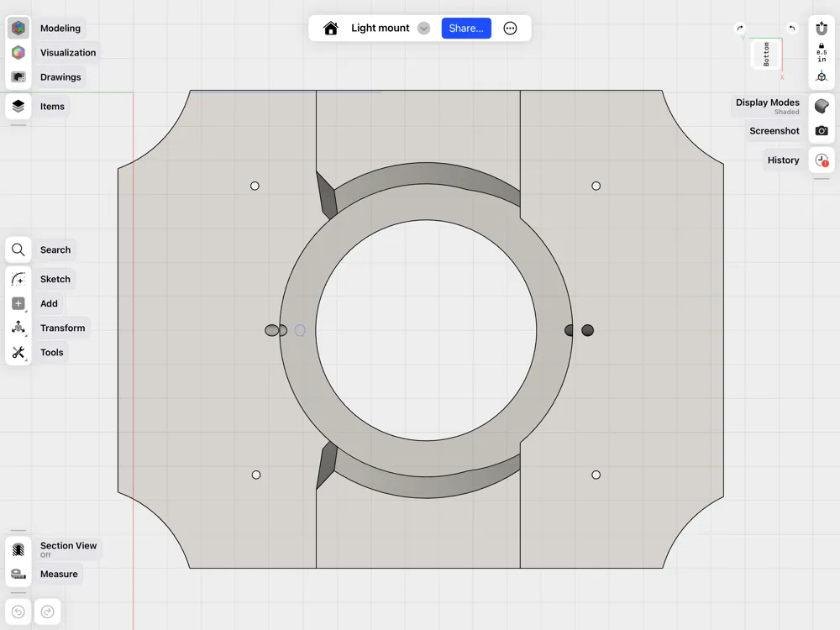
Task: Click the Measure tape icon
Action: 18,574
